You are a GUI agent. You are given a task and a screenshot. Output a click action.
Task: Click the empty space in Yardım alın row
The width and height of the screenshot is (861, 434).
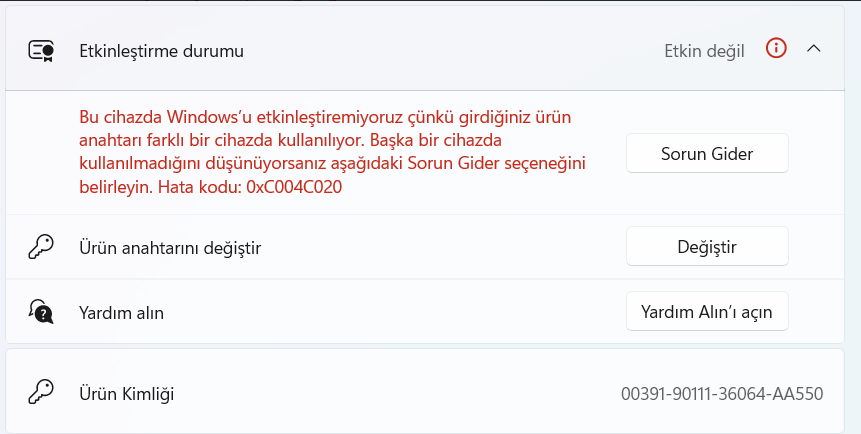(395, 312)
